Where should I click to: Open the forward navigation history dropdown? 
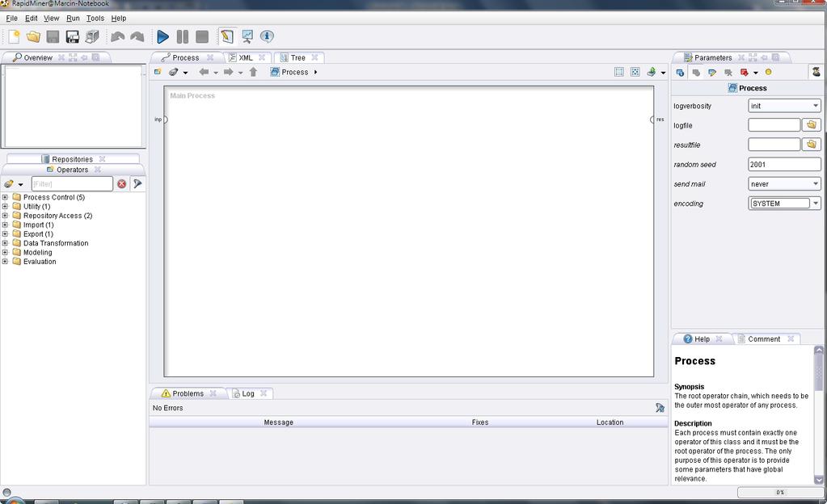click(x=241, y=73)
